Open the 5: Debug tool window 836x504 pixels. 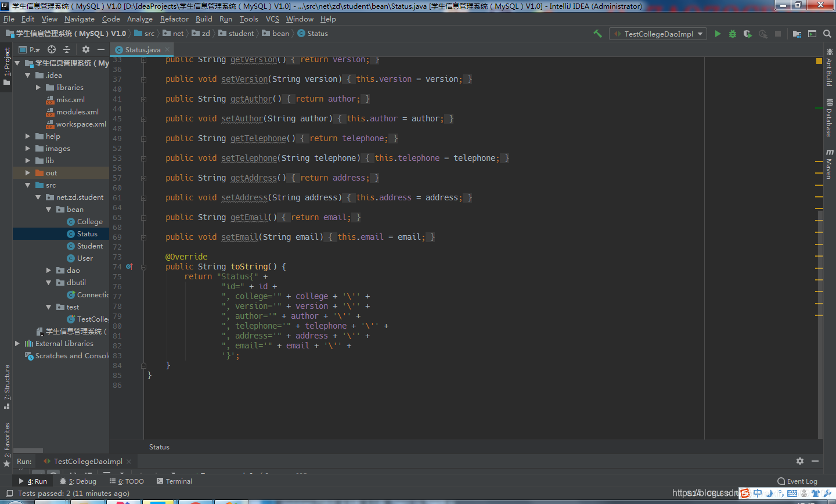(x=78, y=481)
